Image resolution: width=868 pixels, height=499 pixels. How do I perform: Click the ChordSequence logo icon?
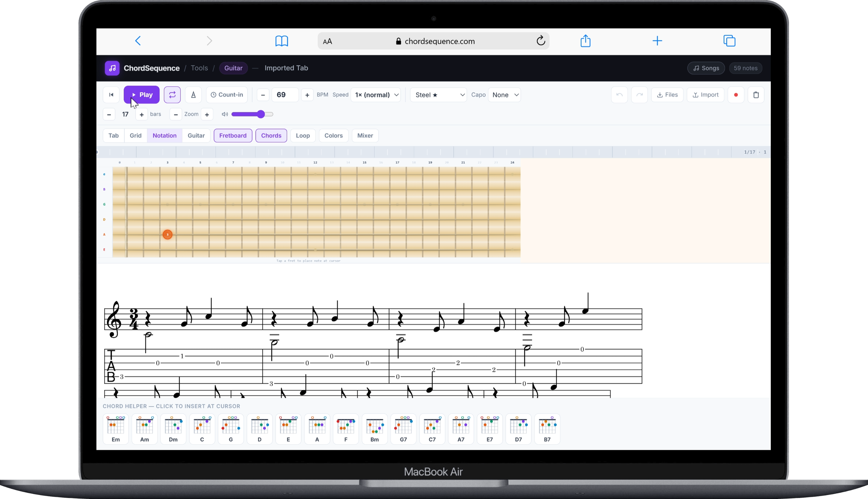[x=112, y=68]
